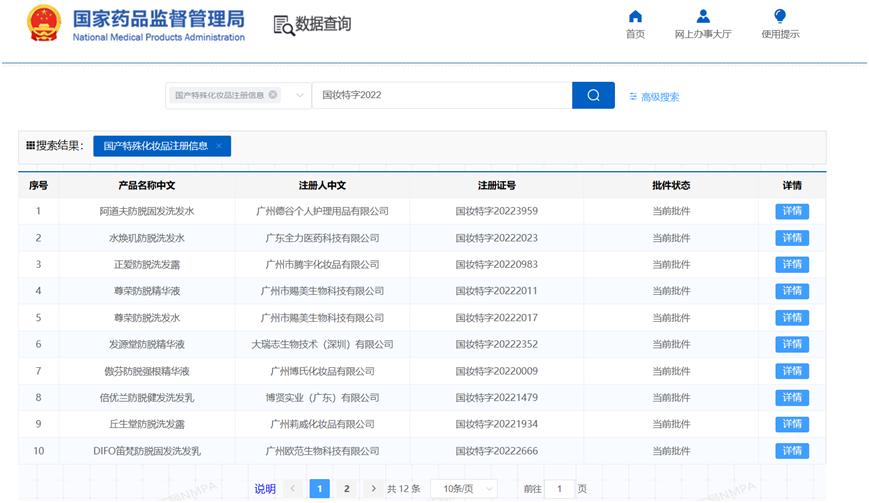The width and height of the screenshot is (869, 503).
Task: Expand the database category dropdown arrow
Action: [x=299, y=95]
